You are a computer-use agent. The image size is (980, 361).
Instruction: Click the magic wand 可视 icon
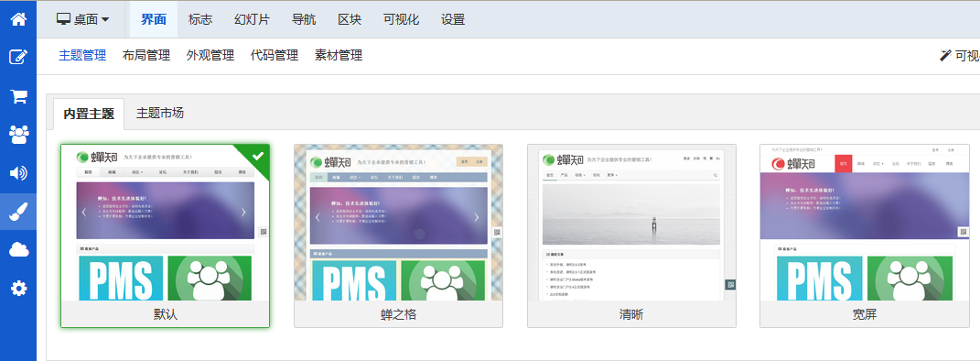coord(945,55)
